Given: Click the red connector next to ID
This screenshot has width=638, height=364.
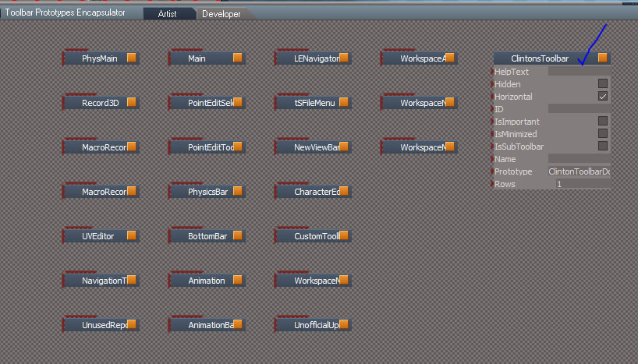Looking at the screenshot, I should click(492, 109).
